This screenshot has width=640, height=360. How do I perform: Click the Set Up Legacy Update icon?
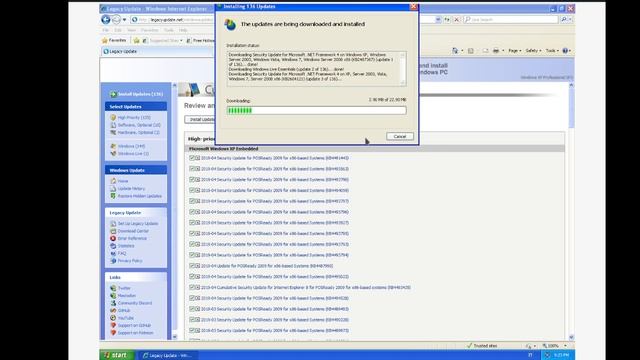(x=113, y=224)
